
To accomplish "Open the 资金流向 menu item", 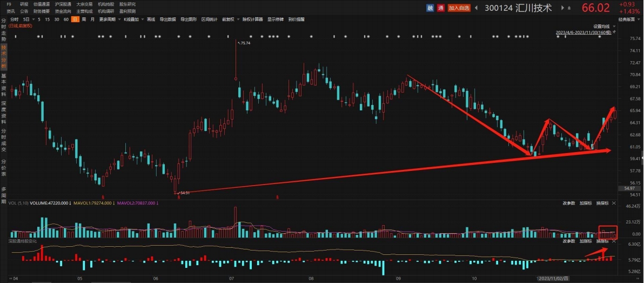I will [x=63, y=11].
